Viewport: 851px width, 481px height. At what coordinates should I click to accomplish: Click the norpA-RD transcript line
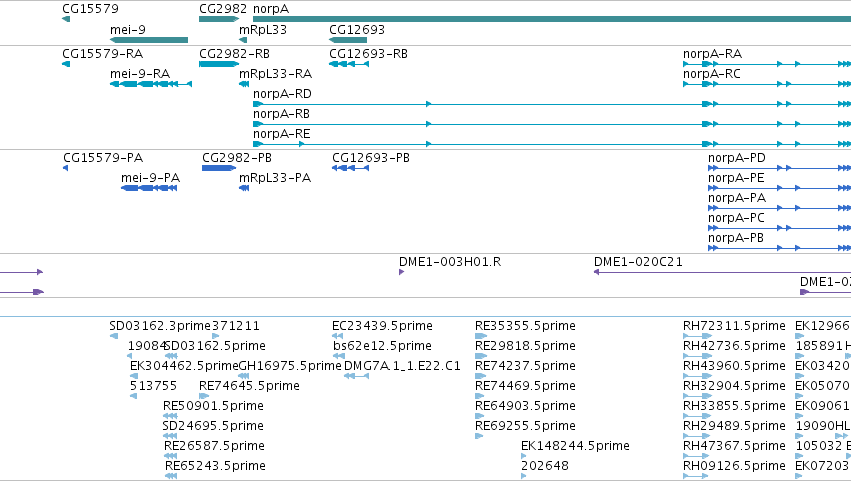click(x=552, y=104)
